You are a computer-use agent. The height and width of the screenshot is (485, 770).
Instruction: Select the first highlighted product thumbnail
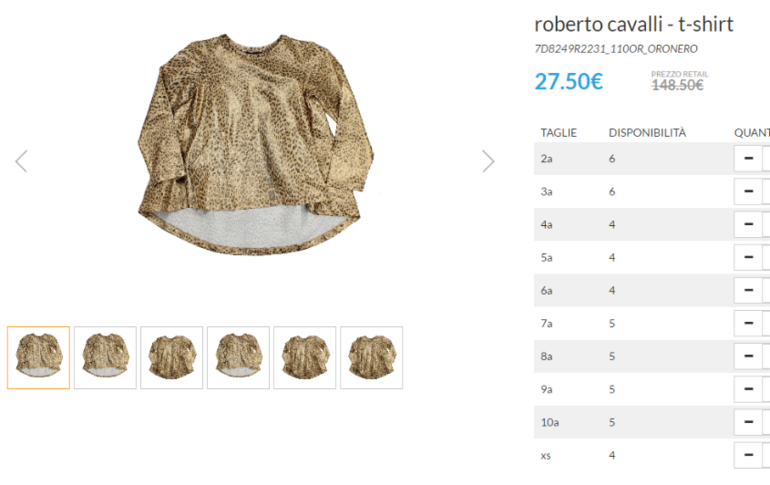pyautogui.click(x=38, y=357)
